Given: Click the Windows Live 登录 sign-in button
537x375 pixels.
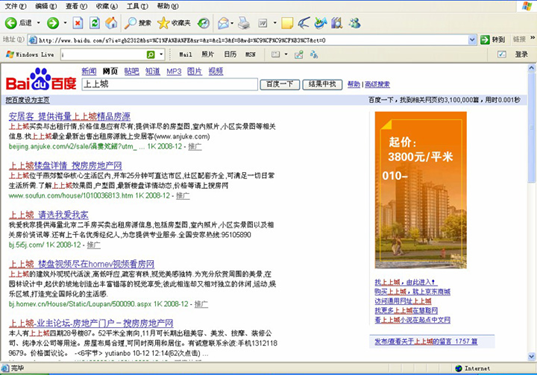Looking at the screenshot, I should tap(521, 54).
